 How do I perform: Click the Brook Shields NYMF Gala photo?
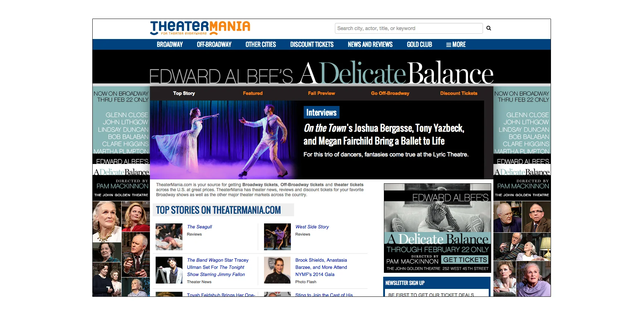tap(277, 270)
